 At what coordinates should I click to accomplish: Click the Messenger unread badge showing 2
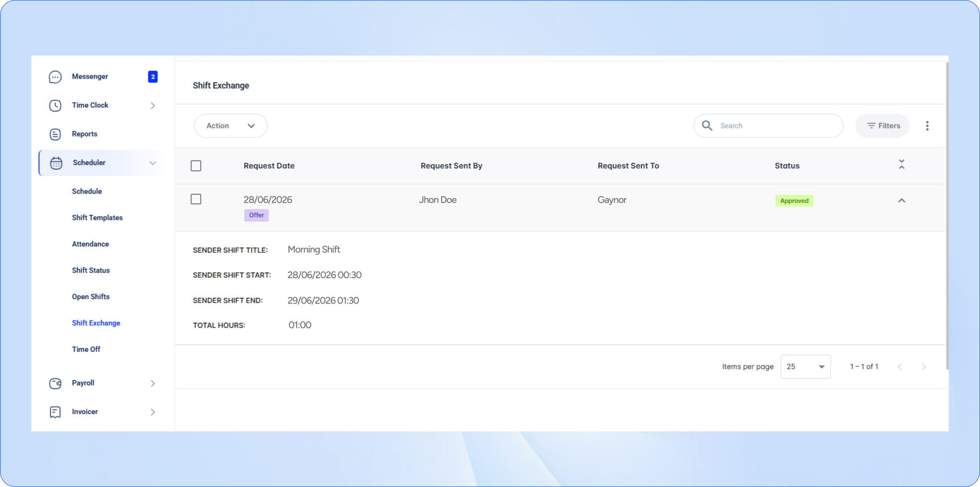pyautogui.click(x=153, y=77)
